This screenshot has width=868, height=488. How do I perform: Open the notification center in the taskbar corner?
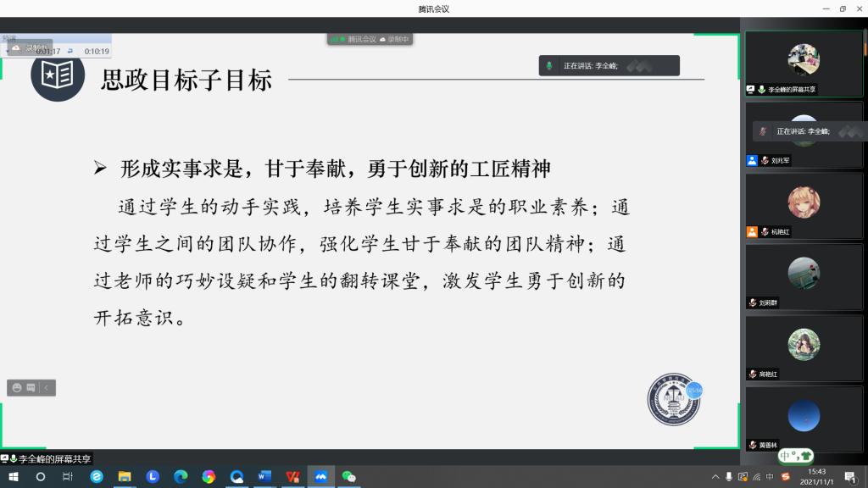(849, 477)
